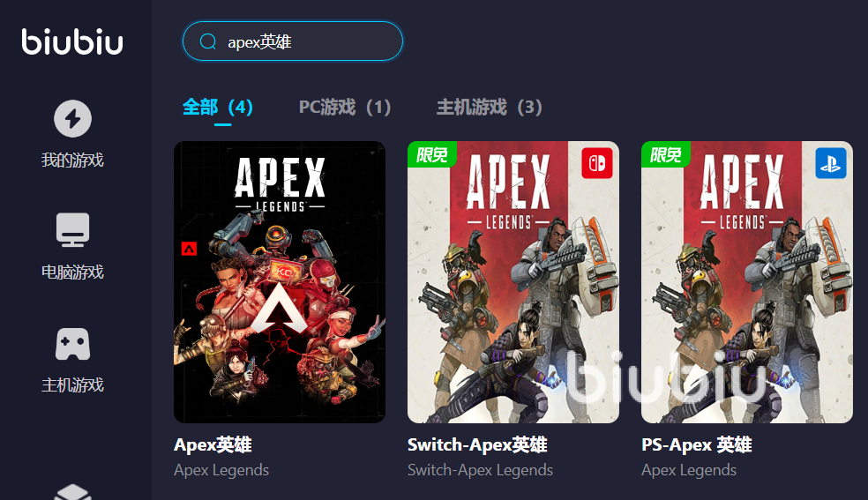The width and height of the screenshot is (868, 500).
Task: Click the biubiu logo
Action: pos(72,41)
